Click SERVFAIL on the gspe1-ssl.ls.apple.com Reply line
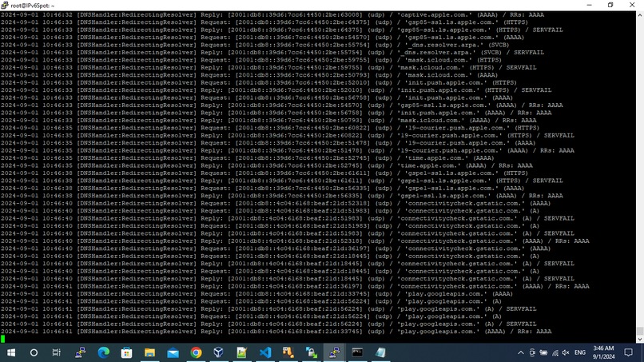 (547, 181)
